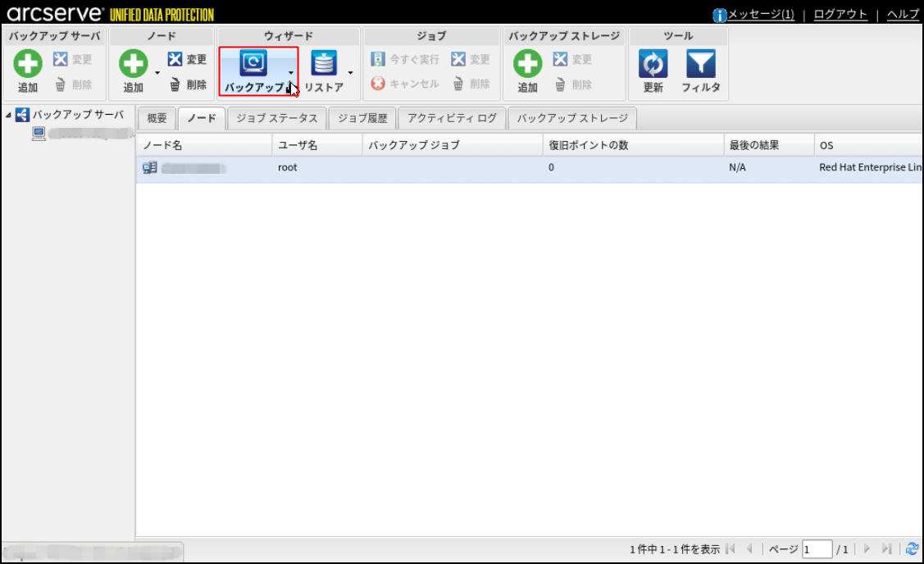The width and height of the screenshot is (924, 564).
Task: Delete job (削除) in Job group
Action: [471, 84]
